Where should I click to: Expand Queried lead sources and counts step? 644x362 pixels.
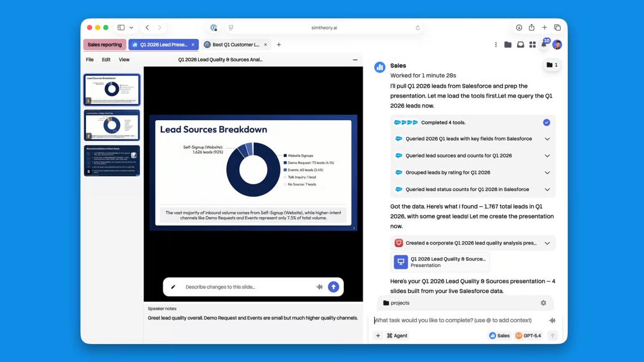point(547,156)
